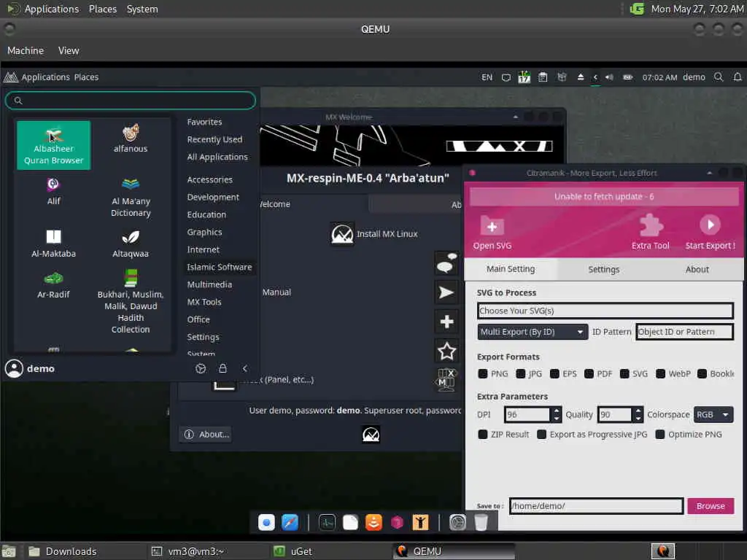The width and height of the screenshot is (747, 560).
Task: Click the star icon in MX Welcome
Action: pos(446,351)
